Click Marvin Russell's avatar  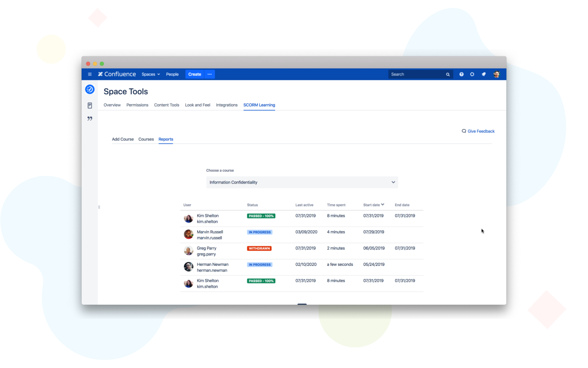coord(188,234)
